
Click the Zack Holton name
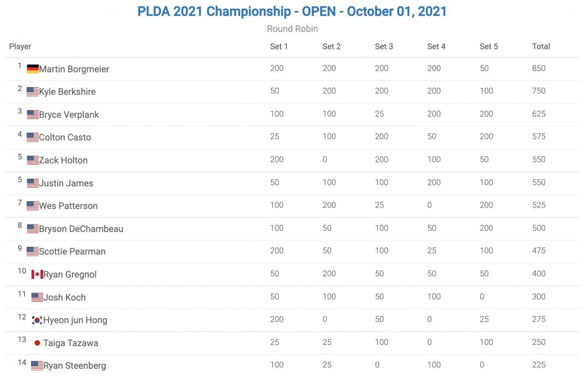click(63, 160)
